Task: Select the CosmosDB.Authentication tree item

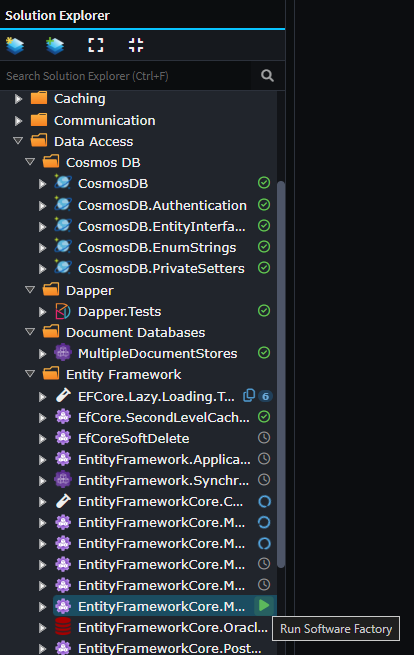Action: pyautogui.click(x=163, y=206)
